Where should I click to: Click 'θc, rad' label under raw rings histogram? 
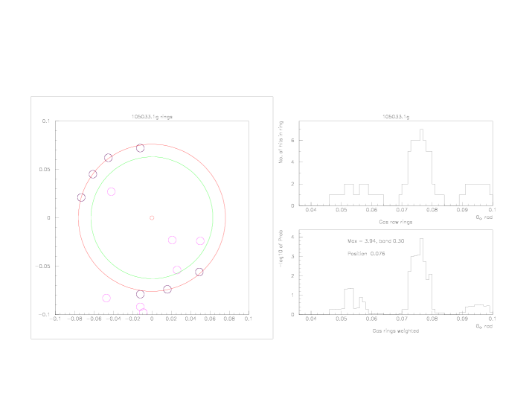tap(484, 217)
